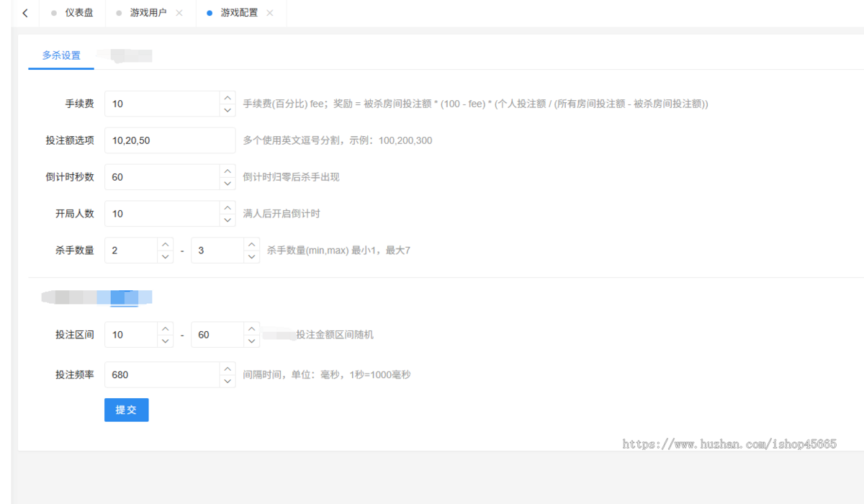Screen dimensions: 864x504
Task: Click the 投注区间 field label
Action: (x=75, y=335)
